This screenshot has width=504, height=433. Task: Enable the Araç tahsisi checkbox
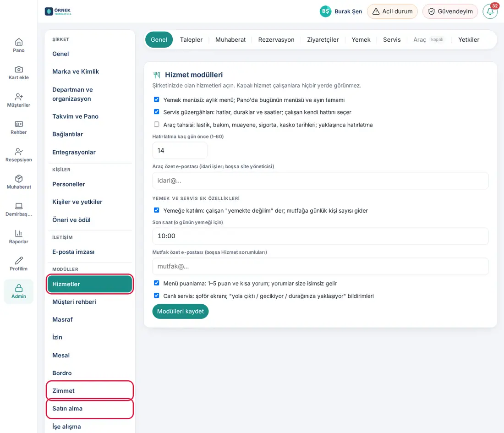coord(157,125)
